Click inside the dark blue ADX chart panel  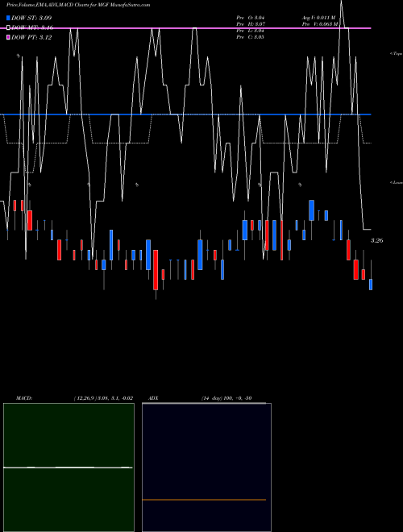click(x=206, y=468)
